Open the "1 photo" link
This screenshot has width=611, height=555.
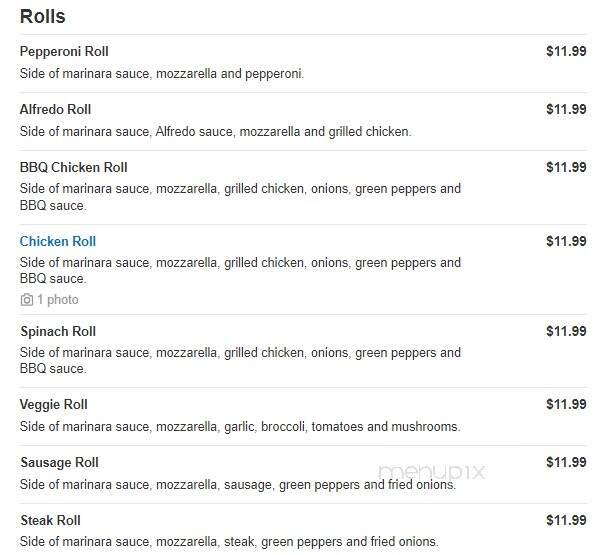click(x=57, y=300)
